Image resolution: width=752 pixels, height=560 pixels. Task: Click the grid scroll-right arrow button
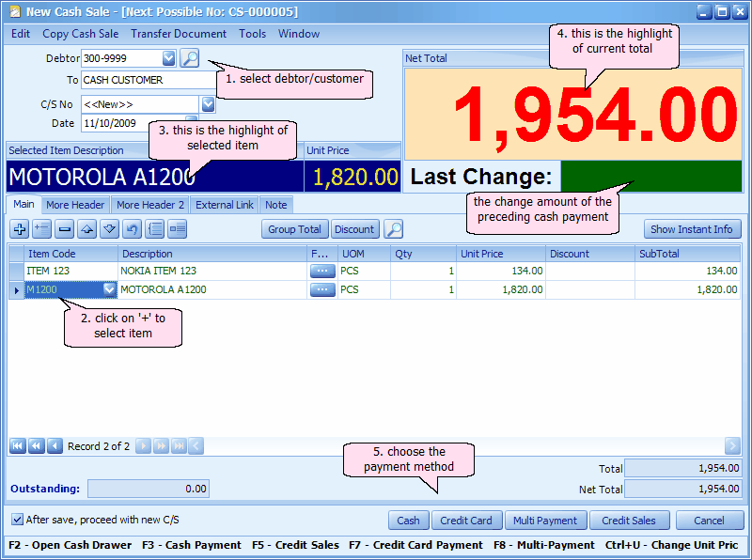click(x=732, y=446)
